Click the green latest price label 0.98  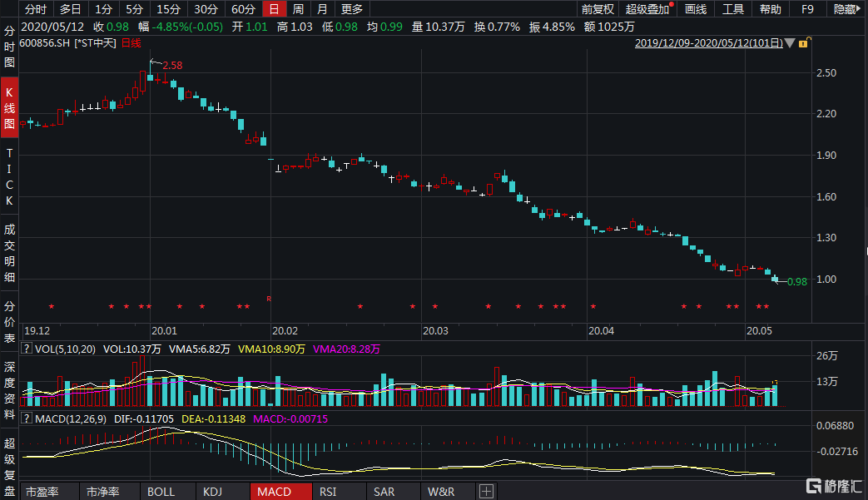797,281
